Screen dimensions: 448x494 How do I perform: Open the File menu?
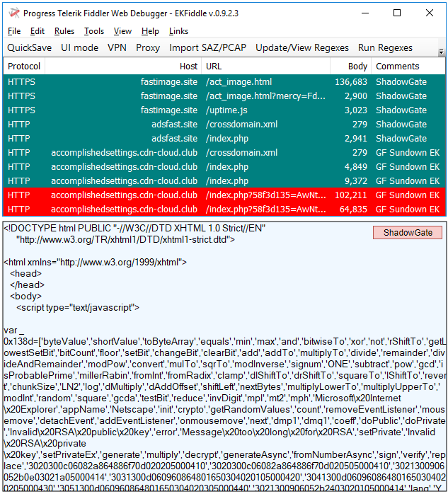14,31
